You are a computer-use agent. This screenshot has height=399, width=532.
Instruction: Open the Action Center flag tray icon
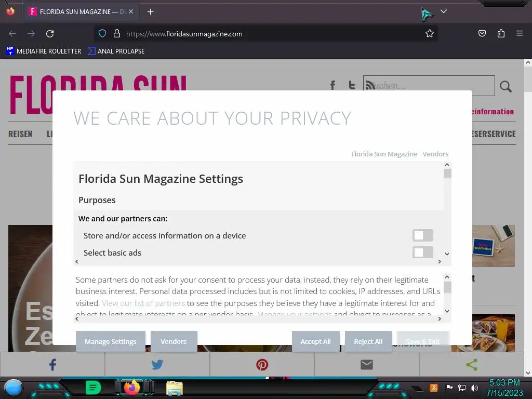(x=449, y=388)
